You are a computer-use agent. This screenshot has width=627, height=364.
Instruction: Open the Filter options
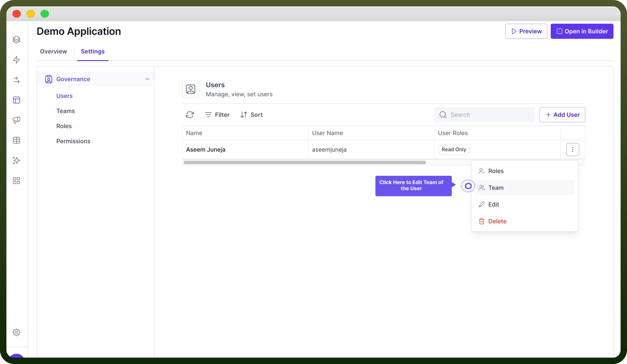pyautogui.click(x=217, y=115)
